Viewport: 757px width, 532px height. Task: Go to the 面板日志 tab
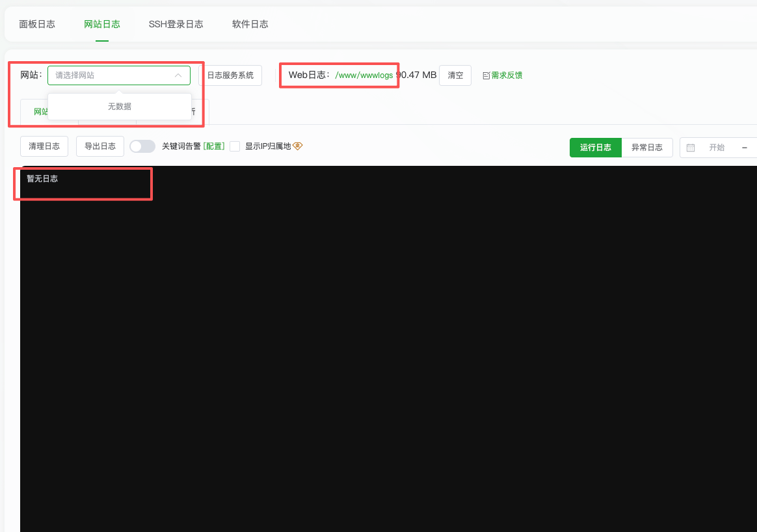pos(37,23)
